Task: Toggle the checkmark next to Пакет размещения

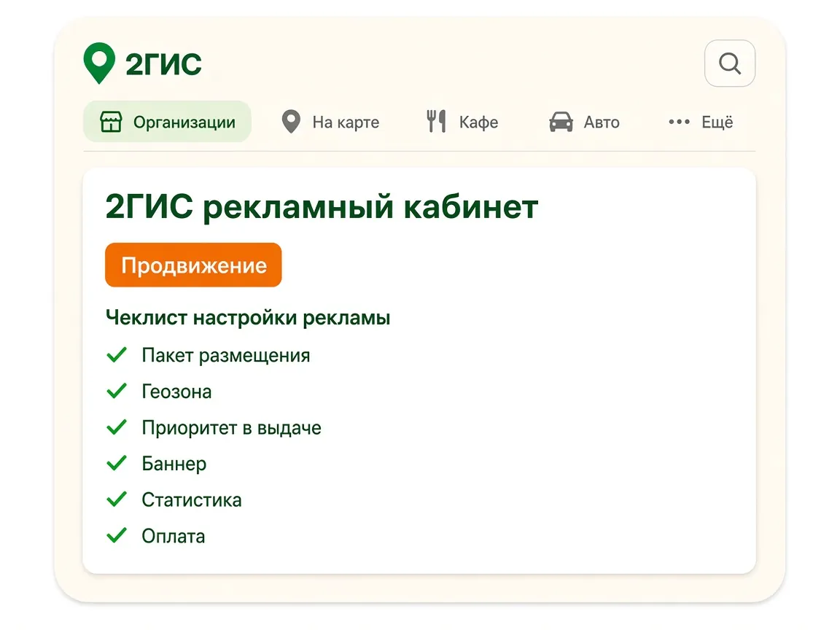Action: click(117, 354)
